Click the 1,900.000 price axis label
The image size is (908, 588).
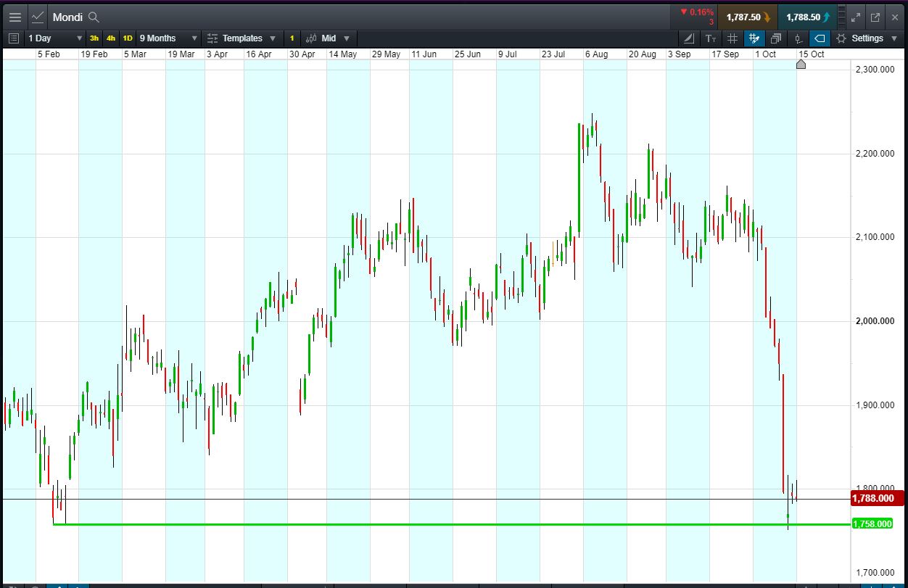[875, 405]
